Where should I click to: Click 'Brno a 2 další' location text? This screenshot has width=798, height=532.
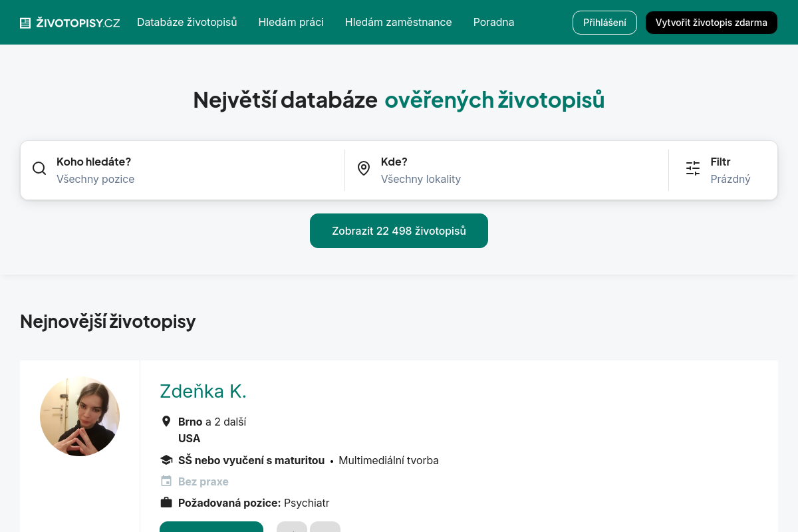click(212, 422)
